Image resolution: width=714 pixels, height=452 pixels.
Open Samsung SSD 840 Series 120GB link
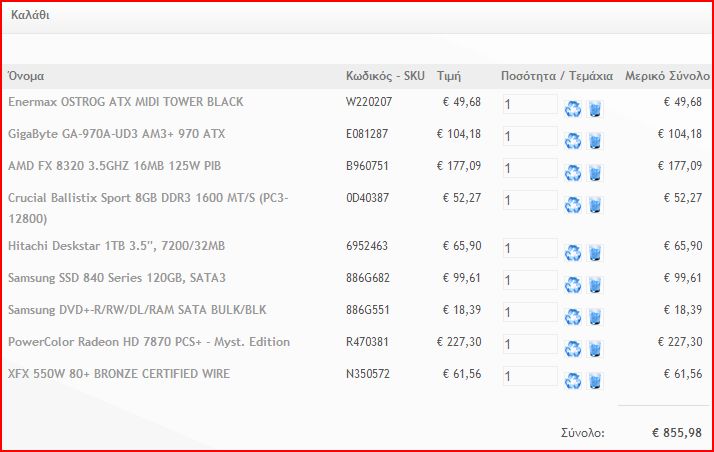(117, 278)
